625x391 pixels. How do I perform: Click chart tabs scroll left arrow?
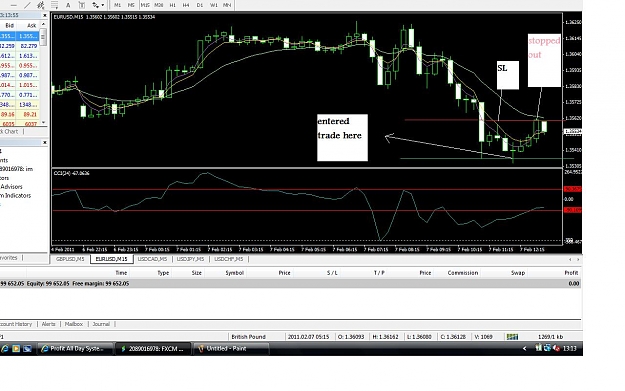[570, 259]
